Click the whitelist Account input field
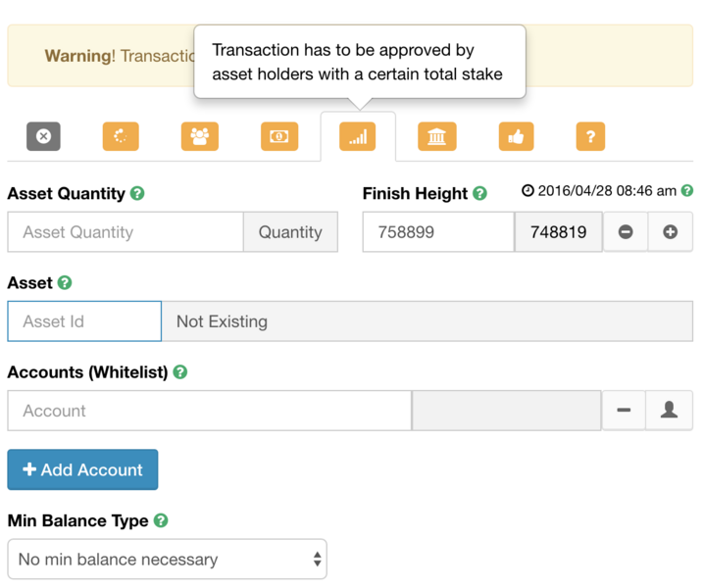Image resolution: width=703 pixels, height=588 pixels. [x=209, y=411]
